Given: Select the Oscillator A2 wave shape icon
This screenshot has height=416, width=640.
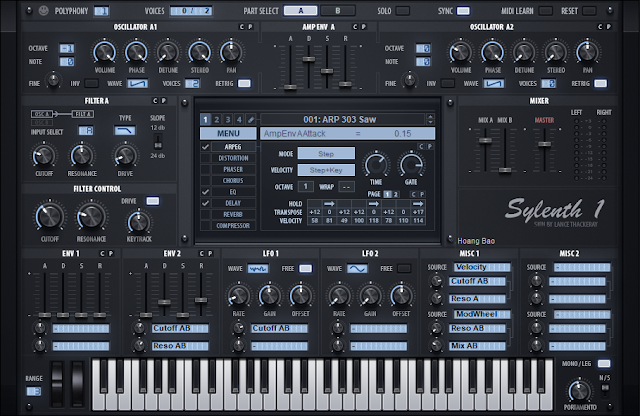Looking at the screenshot, I should [x=494, y=84].
